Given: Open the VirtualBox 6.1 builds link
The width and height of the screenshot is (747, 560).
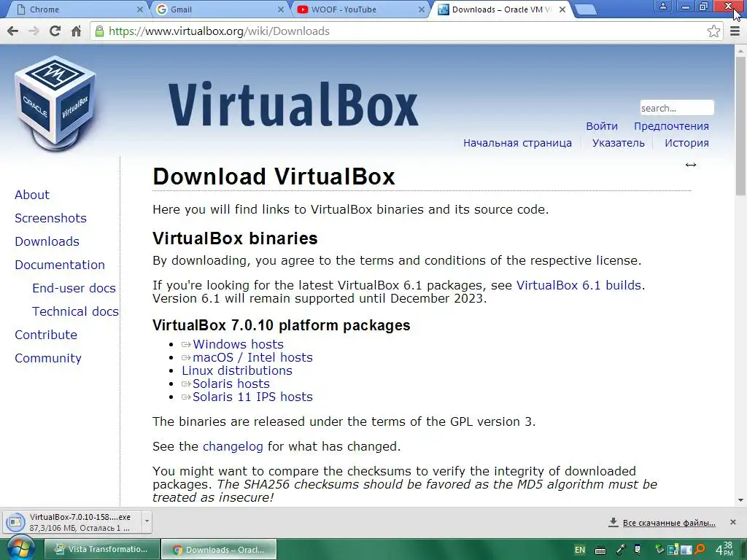Looking at the screenshot, I should [578, 285].
